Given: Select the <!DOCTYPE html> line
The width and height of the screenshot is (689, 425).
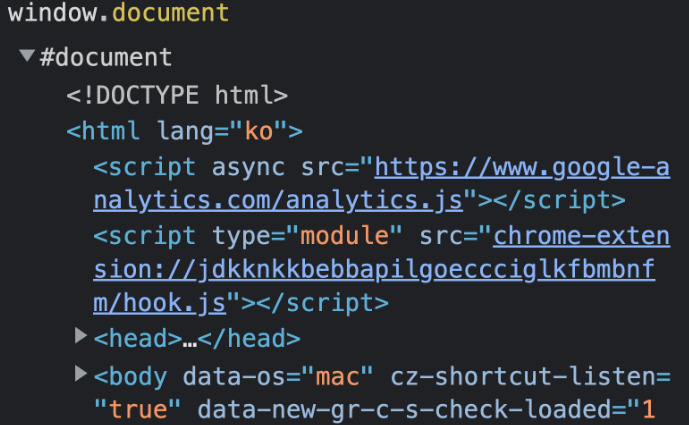Looking at the screenshot, I should [177, 95].
